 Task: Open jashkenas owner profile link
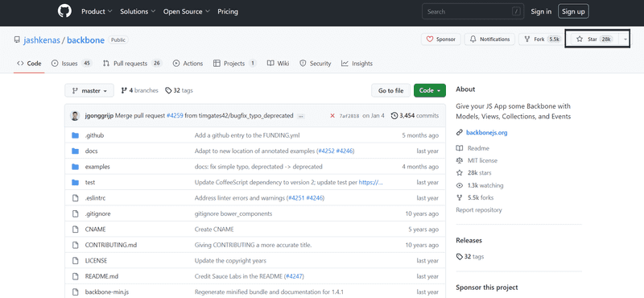pos(42,40)
